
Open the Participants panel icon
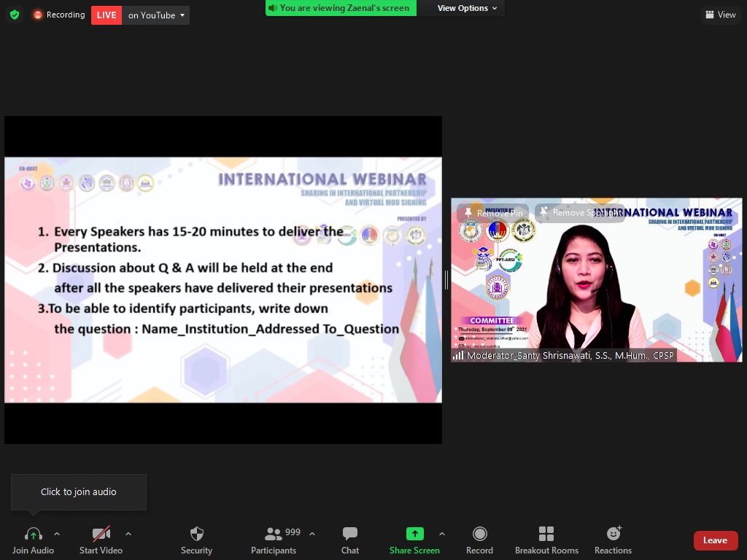[273, 534]
